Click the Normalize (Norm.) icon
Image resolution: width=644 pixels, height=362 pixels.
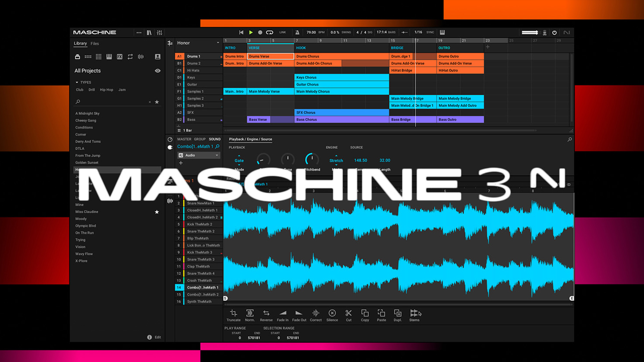(x=250, y=313)
